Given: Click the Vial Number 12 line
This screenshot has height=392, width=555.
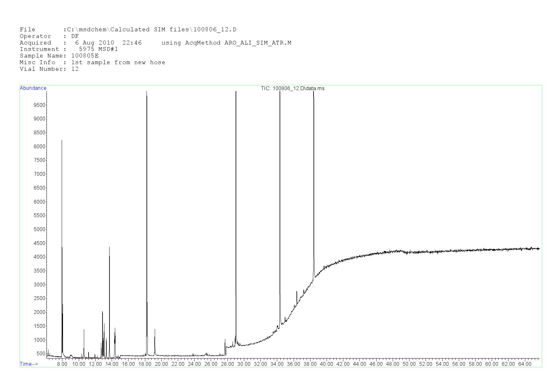Looking at the screenshot, I should pyautogui.click(x=49, y=69).
